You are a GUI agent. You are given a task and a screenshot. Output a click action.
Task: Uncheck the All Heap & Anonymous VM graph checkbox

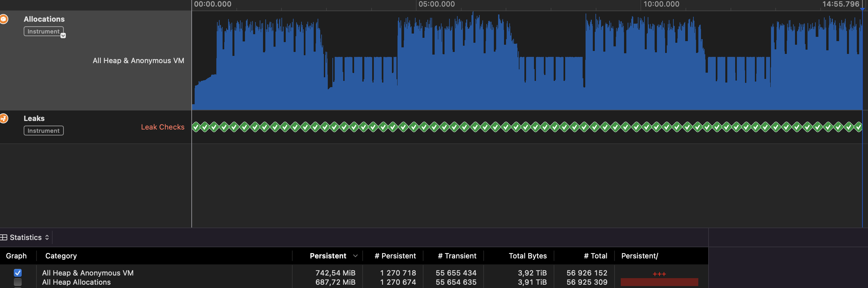pos(18,273)
